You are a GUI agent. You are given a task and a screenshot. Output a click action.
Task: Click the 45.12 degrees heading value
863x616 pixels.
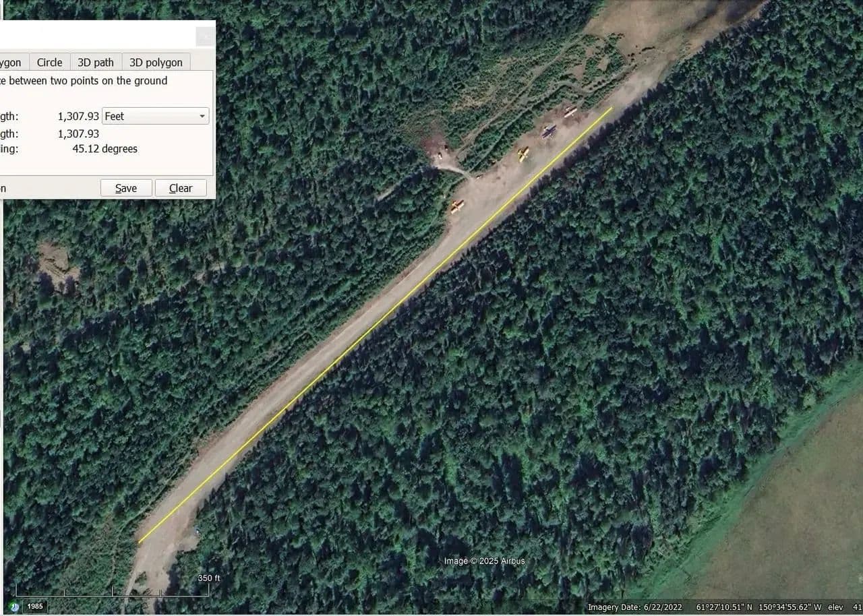coord(105,148)
